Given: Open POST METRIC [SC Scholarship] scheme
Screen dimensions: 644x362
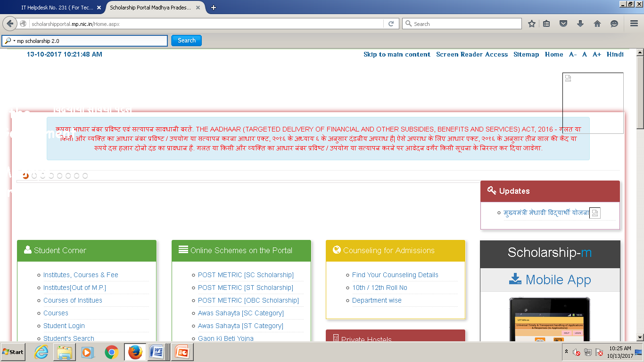Looking at the screenshot, I should 246,275.
